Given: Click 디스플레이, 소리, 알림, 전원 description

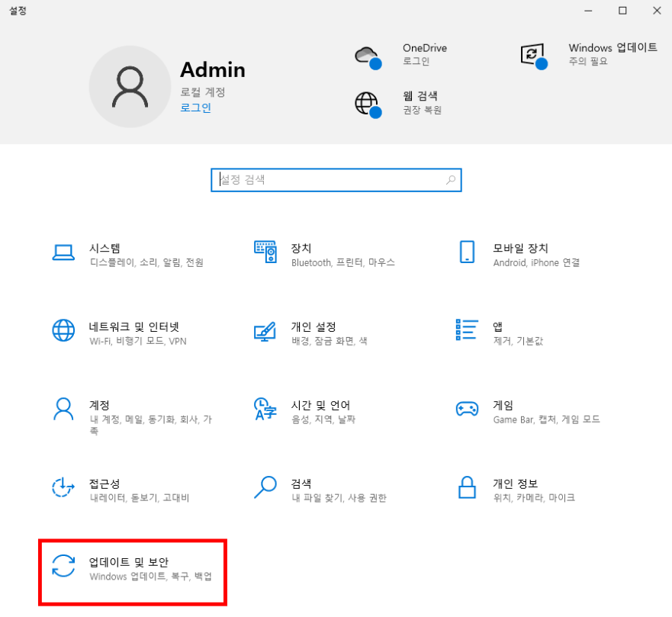Looking at the screenshot, I should (x=146, y=262).
